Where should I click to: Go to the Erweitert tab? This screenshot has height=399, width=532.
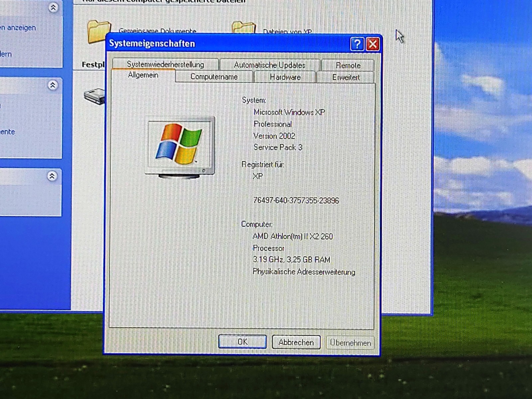click(346, 77)
